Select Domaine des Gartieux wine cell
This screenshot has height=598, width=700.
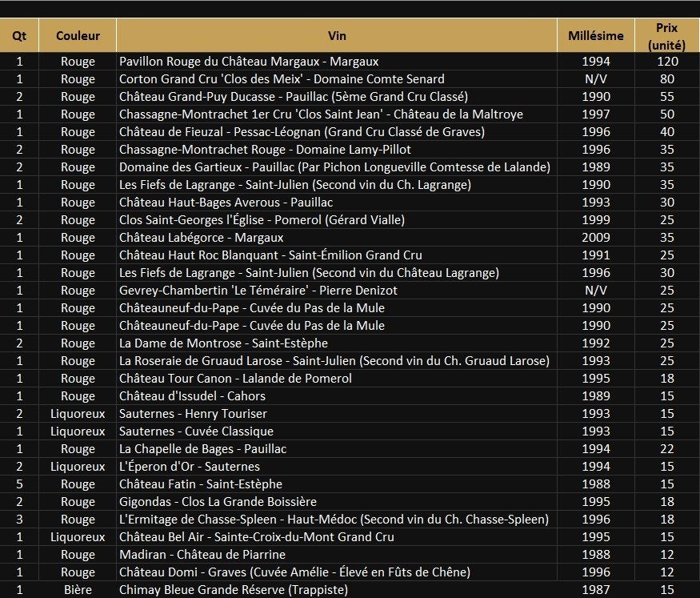pos(337,167)
